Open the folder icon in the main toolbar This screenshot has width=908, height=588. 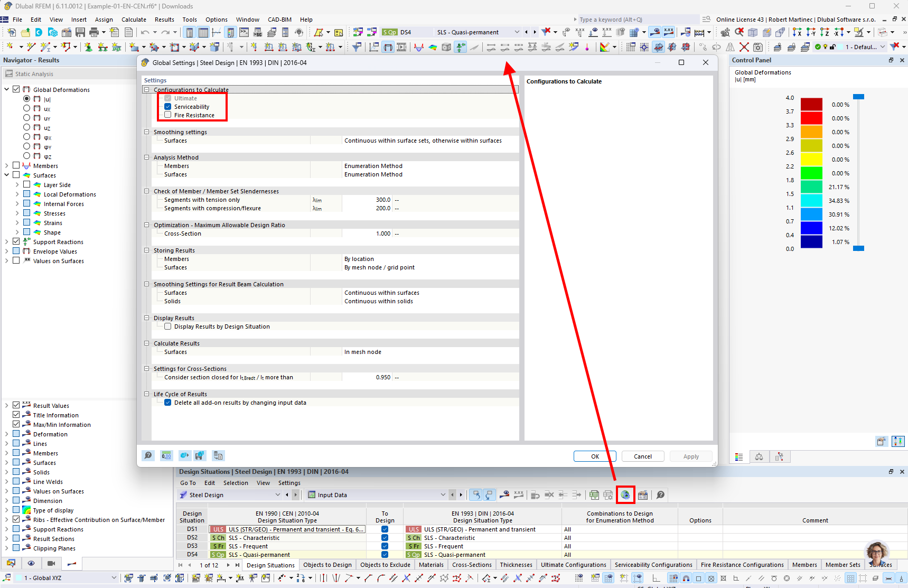pyautogui.click(x=25, y=32)
